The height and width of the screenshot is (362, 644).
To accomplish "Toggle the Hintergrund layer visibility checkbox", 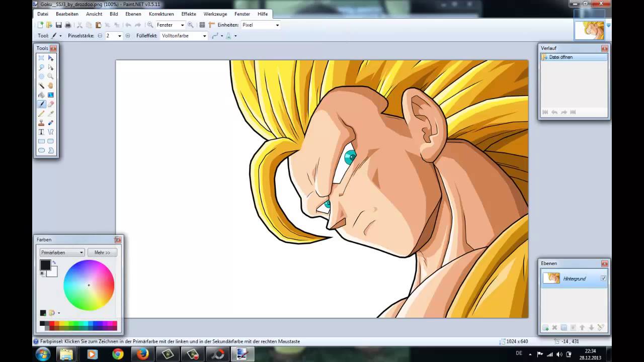I will coord(603,278).
